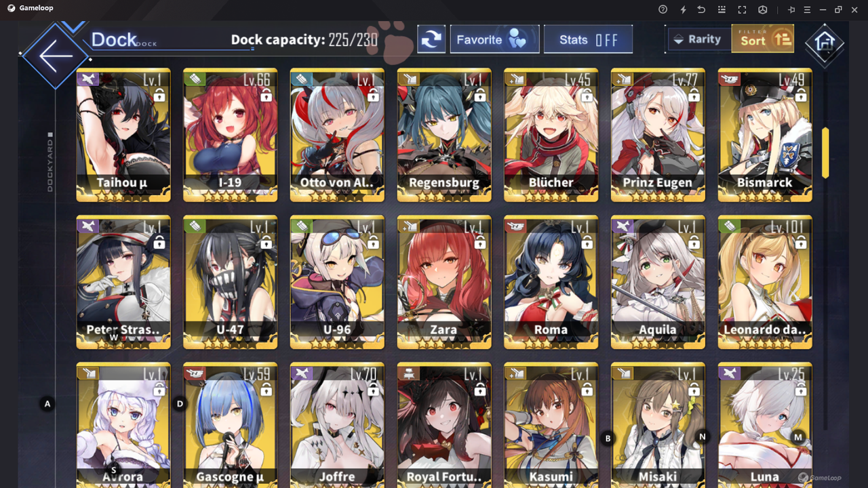The height and width of the screenshot is (488, 868).
Task: Click Gameloop's help question mark icon
Action: pos(663,9)
